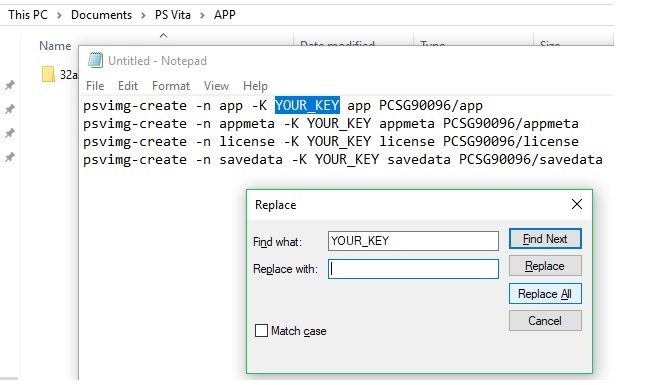Open the File menu in Notepad
The height and width of the screenshot is (385, 656).
(x=95, y=86)
